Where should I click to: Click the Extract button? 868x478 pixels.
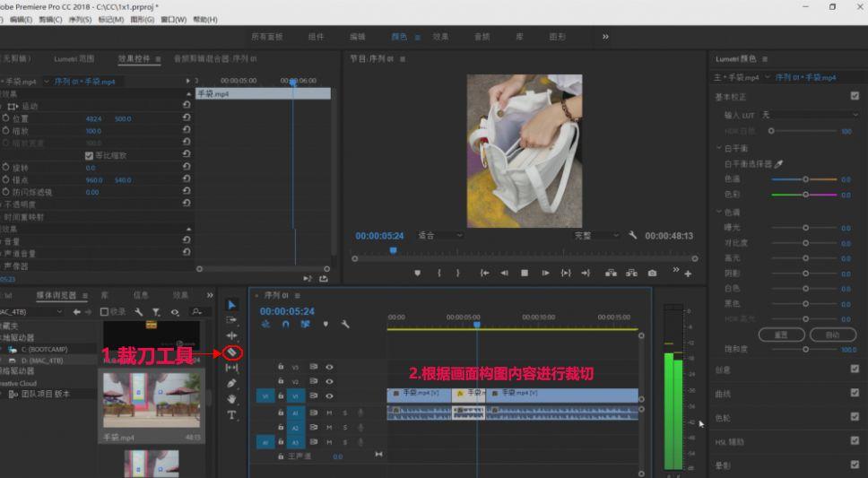tap(631, 273)
